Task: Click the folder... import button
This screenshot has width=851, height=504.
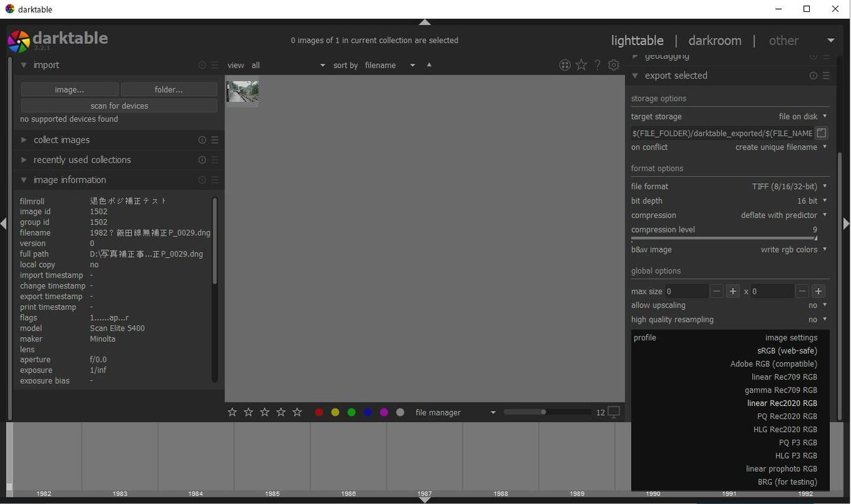Action: (169, 89)
